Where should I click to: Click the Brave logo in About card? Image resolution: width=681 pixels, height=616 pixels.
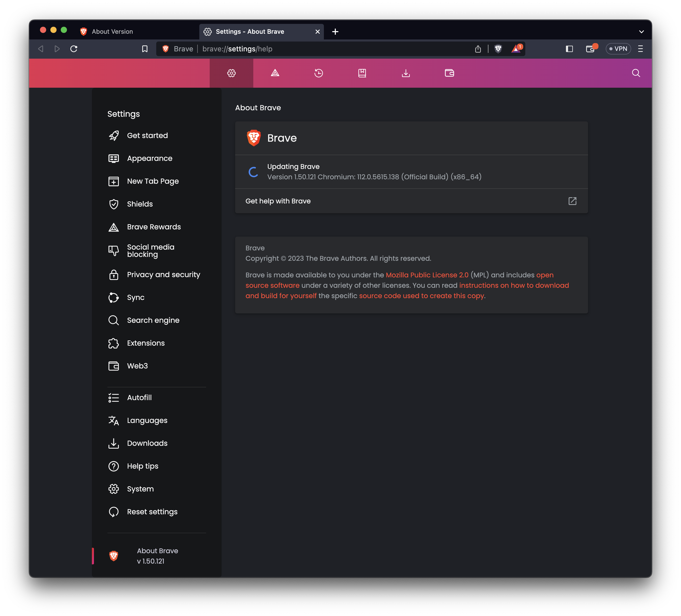[x=254, y=138]
